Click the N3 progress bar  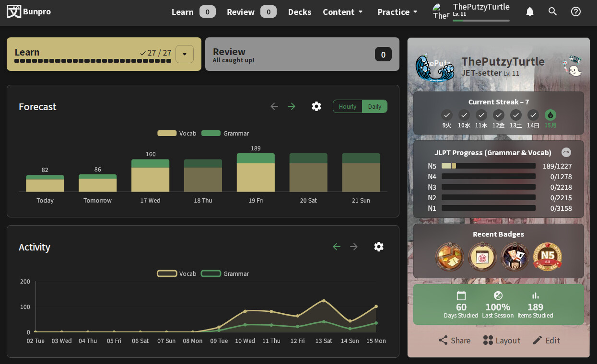[489, 187]
